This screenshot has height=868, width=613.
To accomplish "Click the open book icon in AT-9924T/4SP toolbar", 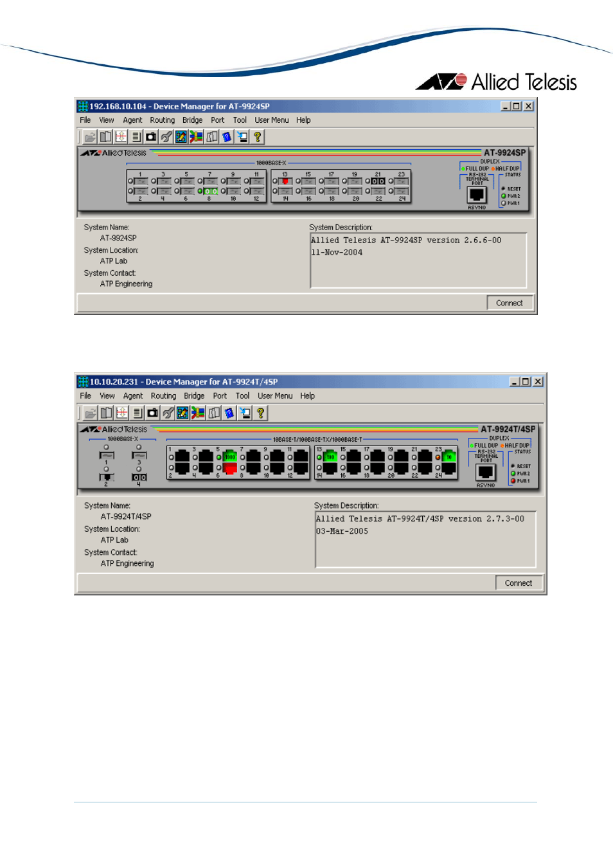I will 106,413.
